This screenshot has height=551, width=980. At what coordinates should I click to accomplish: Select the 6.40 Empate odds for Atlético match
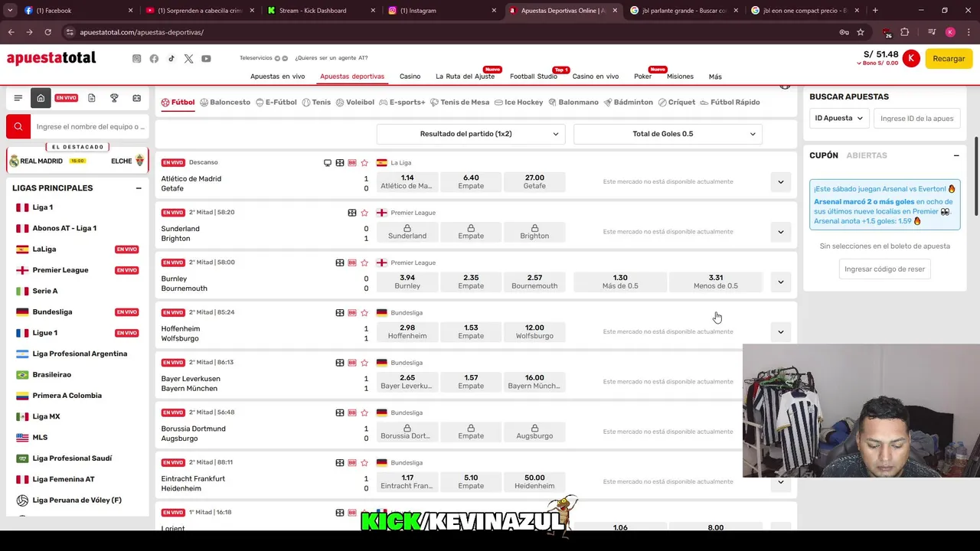[x=471, y=182]
